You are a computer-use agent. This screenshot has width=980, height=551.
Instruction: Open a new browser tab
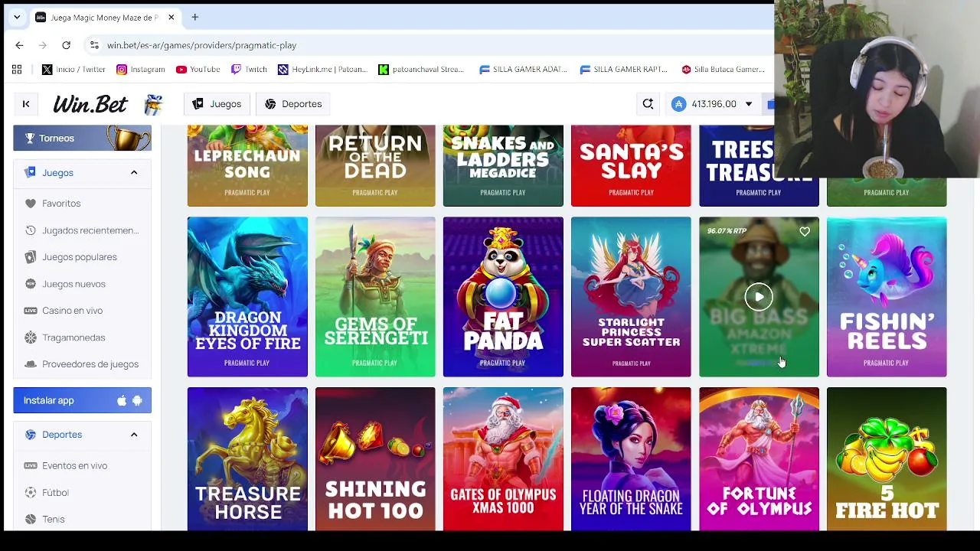[195, 17]
